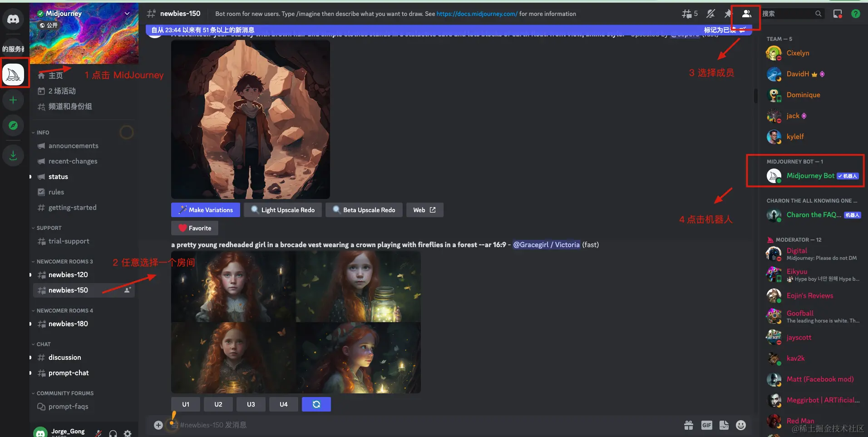Screen dimensions: 868x437
Task: Click the redheaded girl image grid
Action: (x=296, y=322)
